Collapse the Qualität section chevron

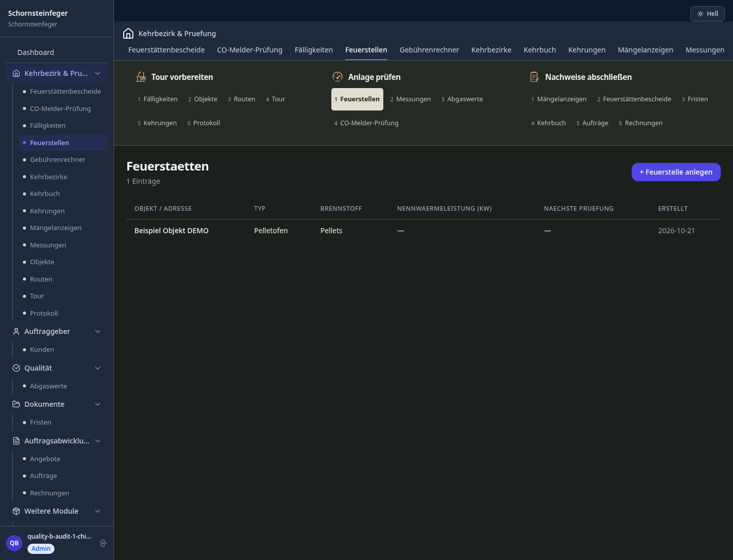[98, 368]
